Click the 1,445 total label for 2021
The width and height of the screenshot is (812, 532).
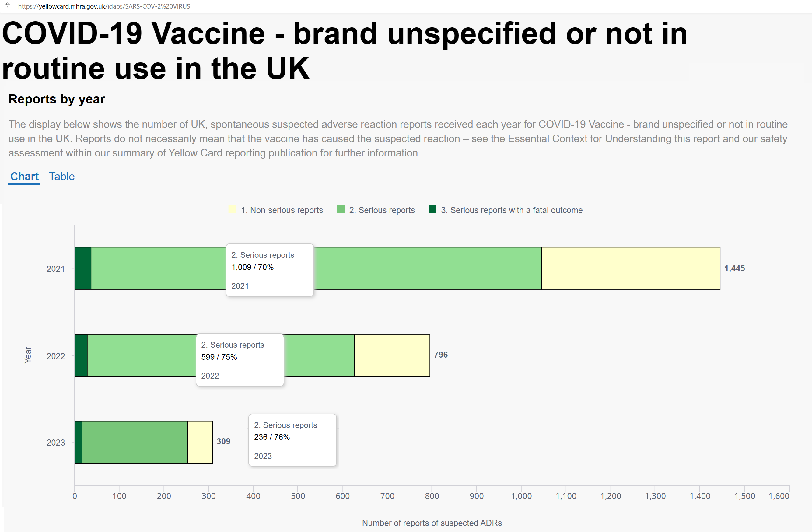coord(735,268)
